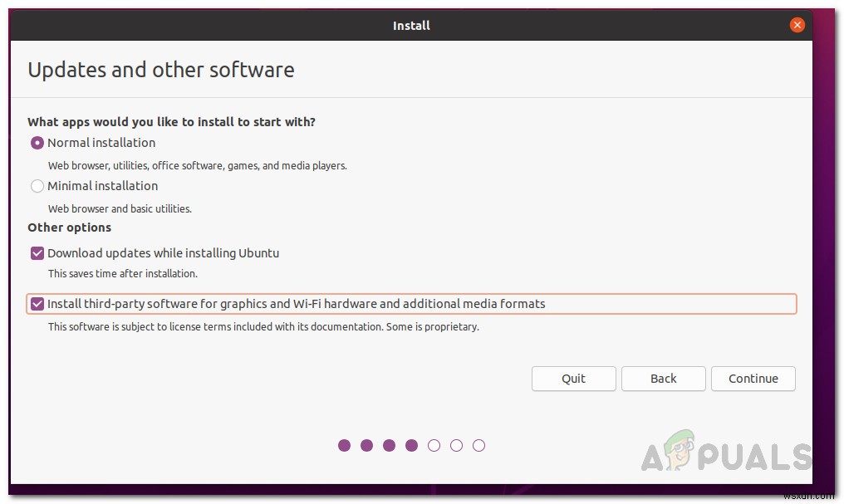The height and width of the screenshot is (504, 844).
Task: Go to the previous step with Back
Action: pyautogui.click(x=663, y=379)
